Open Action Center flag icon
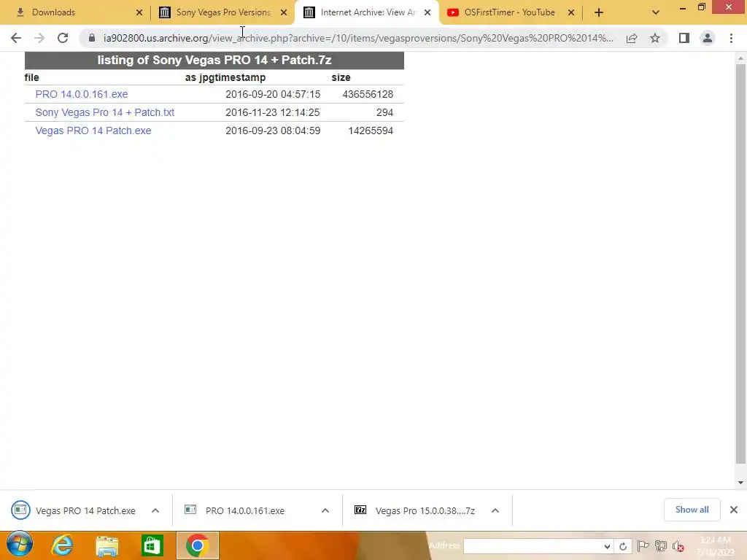747x560 pixels. pyautogui.click(x=643, y=546)
